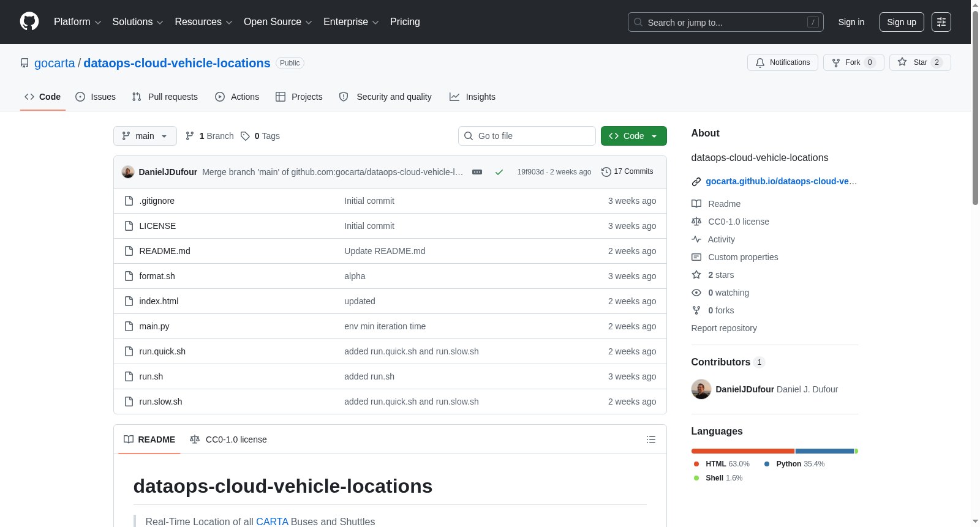The width and height of the screenshot is (980, 527).
Task: Click the history clock icon by 17 Commits
Action: point(606,172)
